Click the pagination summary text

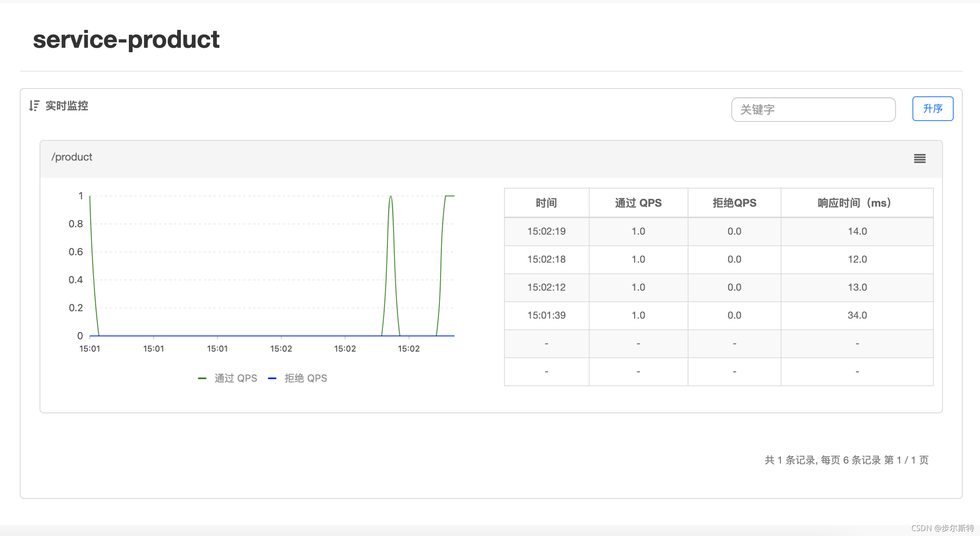pos(846,460)
